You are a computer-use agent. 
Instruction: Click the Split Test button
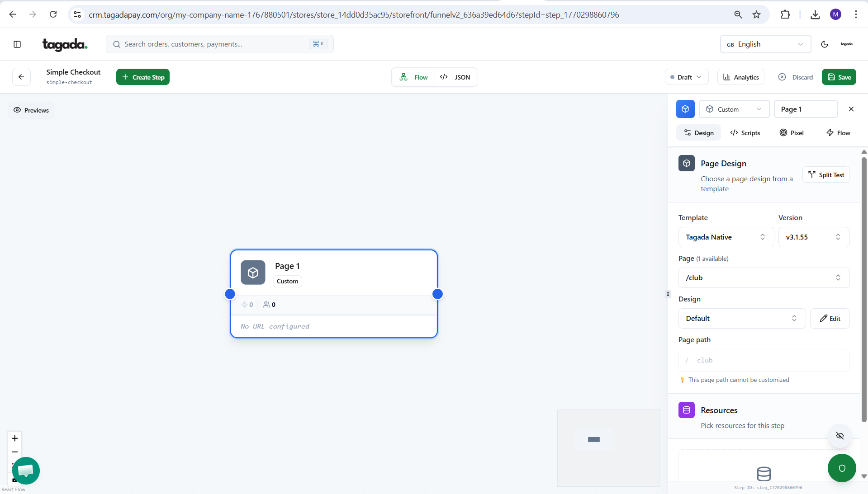(x=826, y=175)
